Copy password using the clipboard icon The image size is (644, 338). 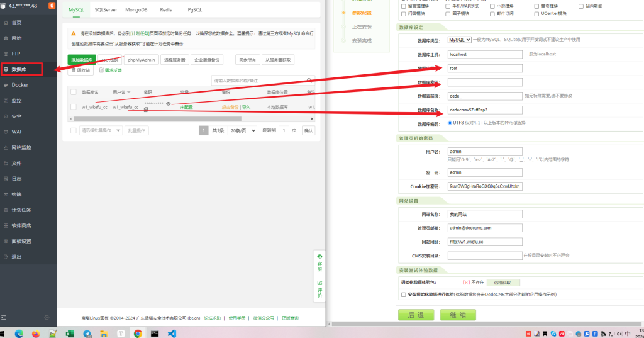point(146,110)
